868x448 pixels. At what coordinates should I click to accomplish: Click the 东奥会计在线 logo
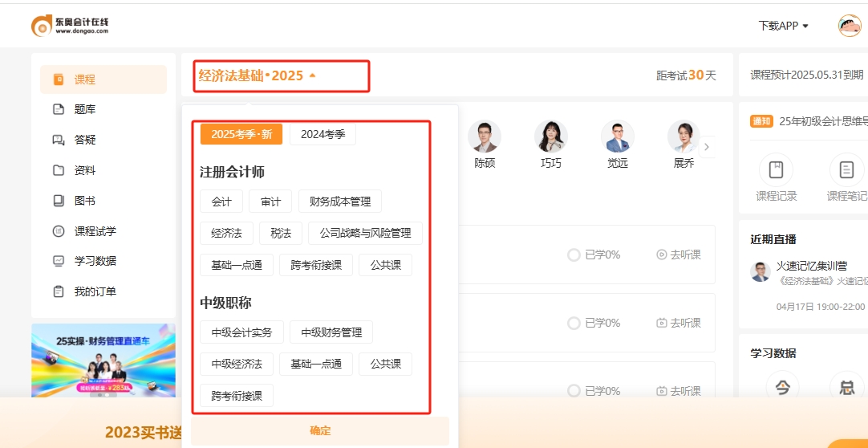click(70, 26)
